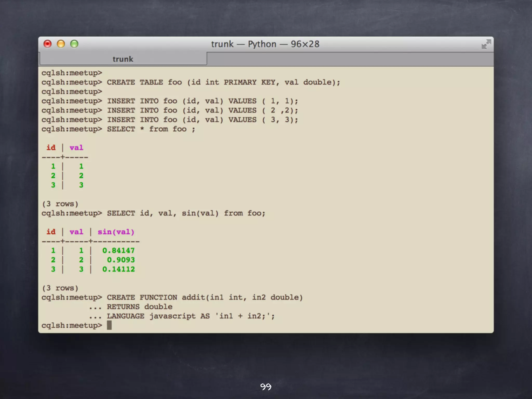Image resolution: width=532 pixels, height=399 pixels.
Task: Click the green zoom window button
Action: pyautogui.click(x=74, y=44)
